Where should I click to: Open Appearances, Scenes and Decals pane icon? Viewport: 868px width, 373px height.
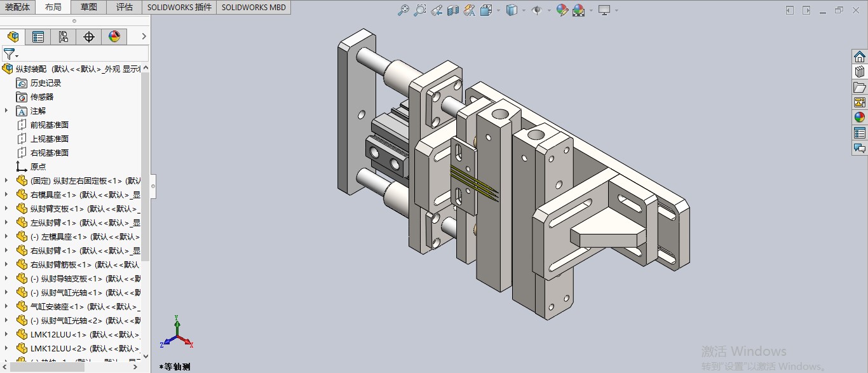click(860, 118)
